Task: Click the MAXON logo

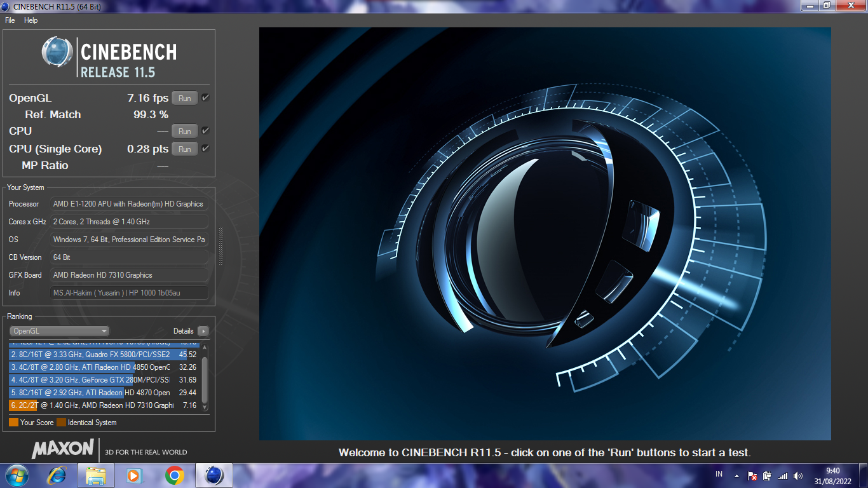Action: (63, 449)
